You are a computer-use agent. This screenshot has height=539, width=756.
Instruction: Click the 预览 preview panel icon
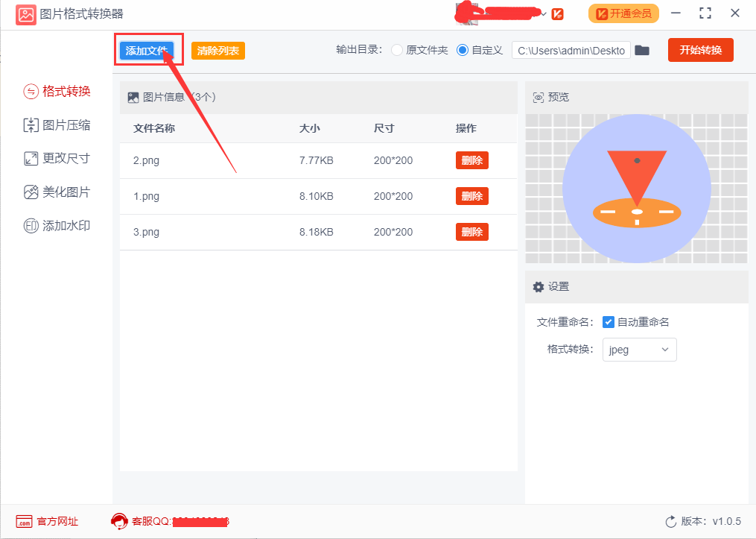click(538, 97)
